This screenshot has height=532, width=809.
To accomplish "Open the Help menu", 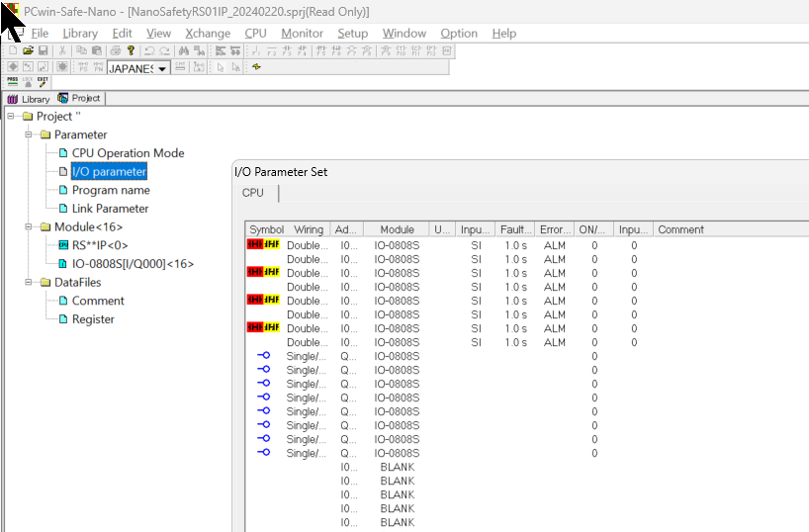I will tap(504, 34).
